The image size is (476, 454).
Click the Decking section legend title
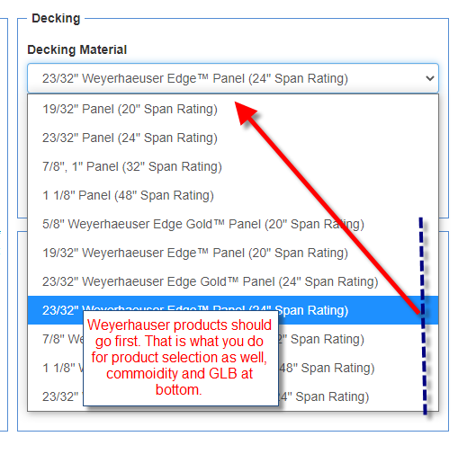pos(56,18)
